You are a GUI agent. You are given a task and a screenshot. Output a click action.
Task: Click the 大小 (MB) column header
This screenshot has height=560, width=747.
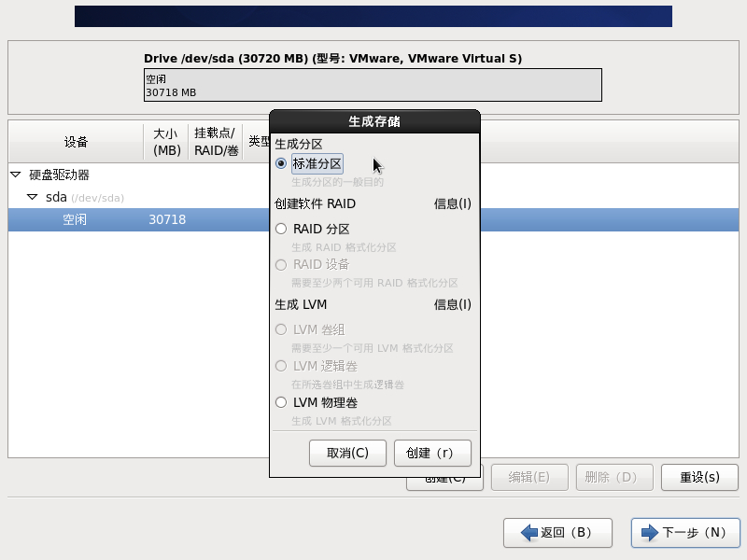pos(166,142)
